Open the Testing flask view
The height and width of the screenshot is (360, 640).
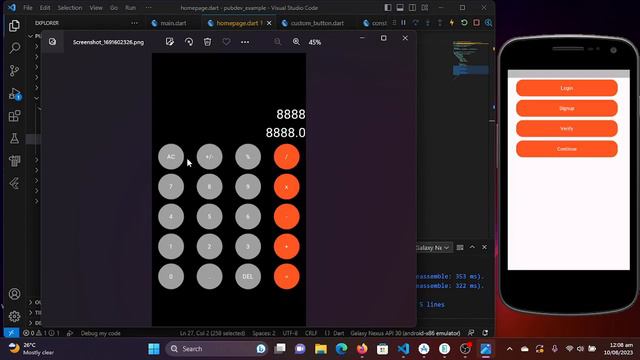click(14, 138)
